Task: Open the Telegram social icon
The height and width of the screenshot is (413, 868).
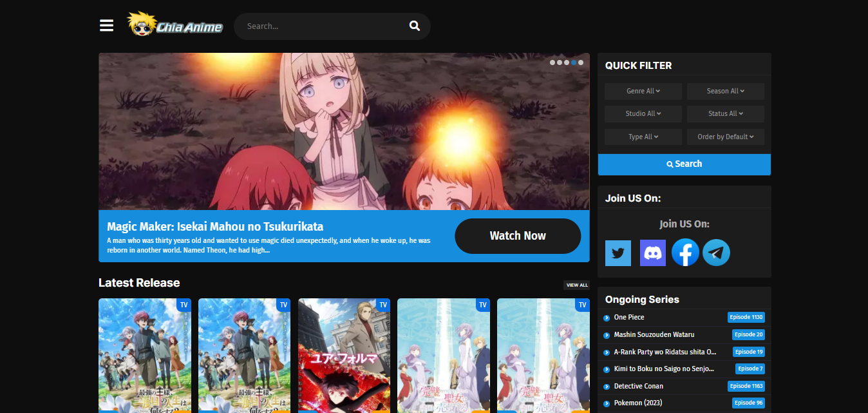Action: (717, 253)
